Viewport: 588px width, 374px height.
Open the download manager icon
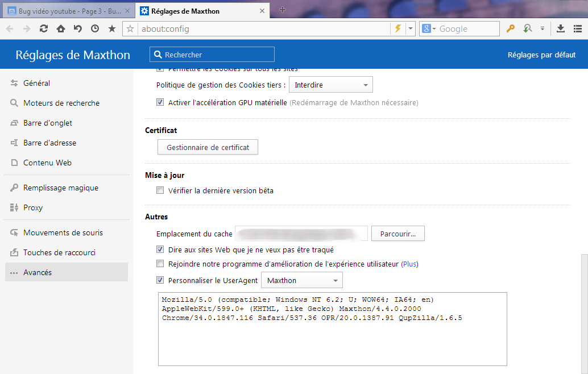561,28
